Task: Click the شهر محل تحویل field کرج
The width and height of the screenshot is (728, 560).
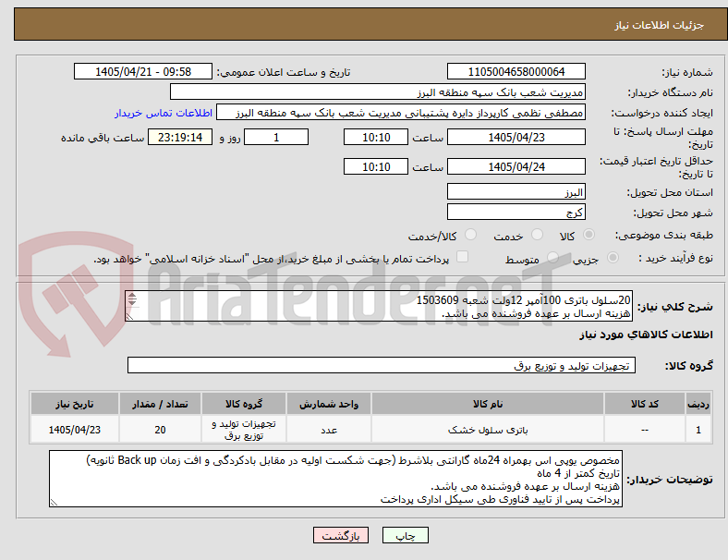Action: pos(516,212)
